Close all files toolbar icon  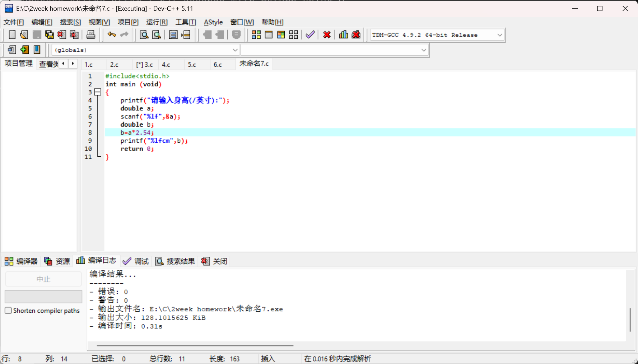tap(74, 35)
